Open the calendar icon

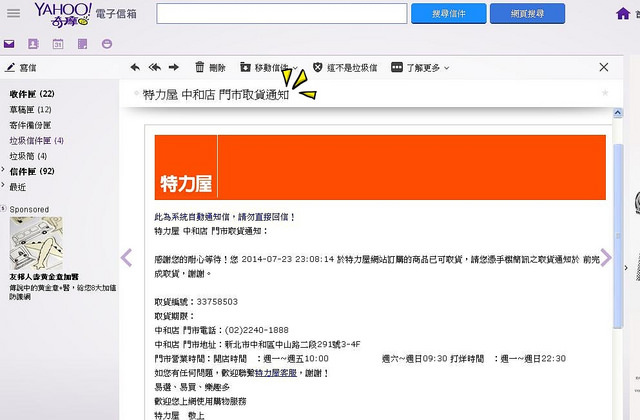[x=58, y=44]
